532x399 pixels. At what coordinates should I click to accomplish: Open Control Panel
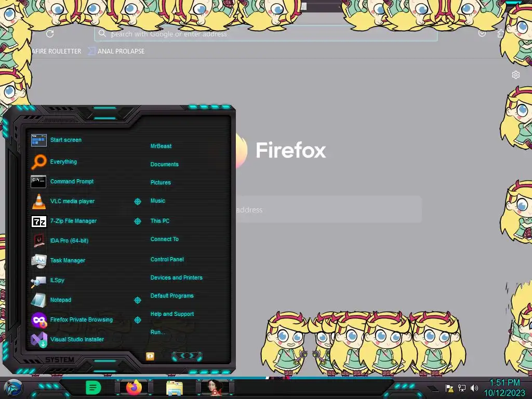[167, 259]
